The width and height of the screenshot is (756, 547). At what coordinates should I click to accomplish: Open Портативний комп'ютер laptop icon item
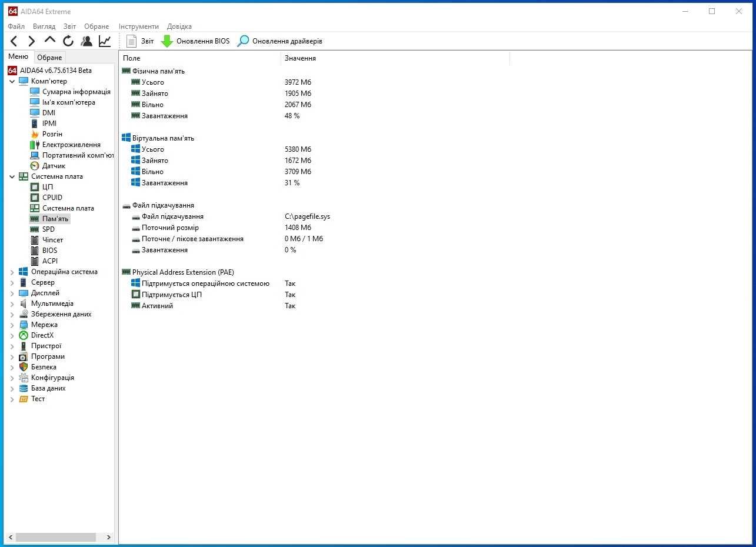pos(35,155)
